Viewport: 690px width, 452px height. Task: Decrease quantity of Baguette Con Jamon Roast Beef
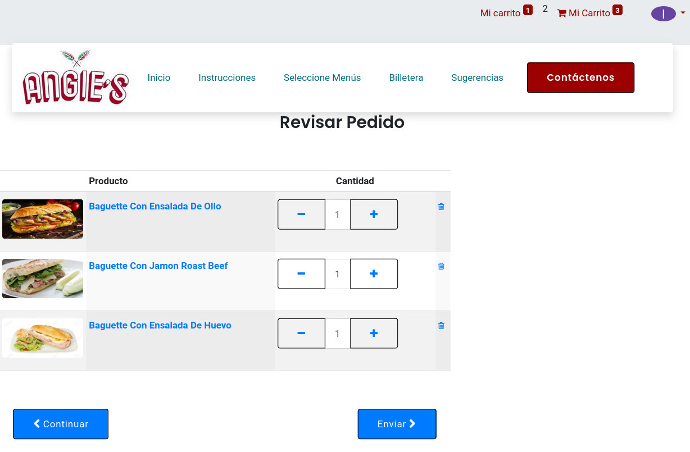click(301, 274)
